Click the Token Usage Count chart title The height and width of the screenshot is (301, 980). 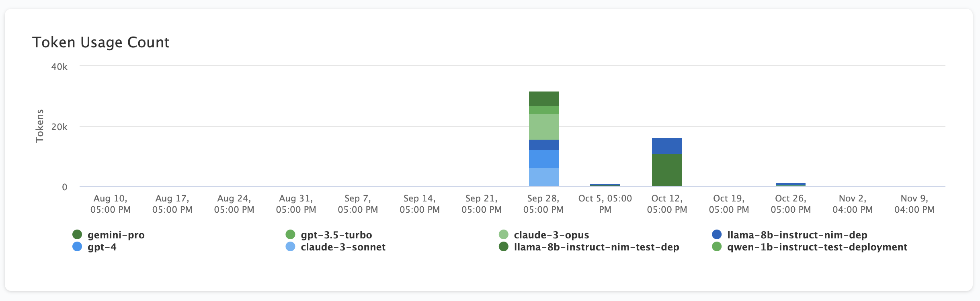tap(100, 42)
